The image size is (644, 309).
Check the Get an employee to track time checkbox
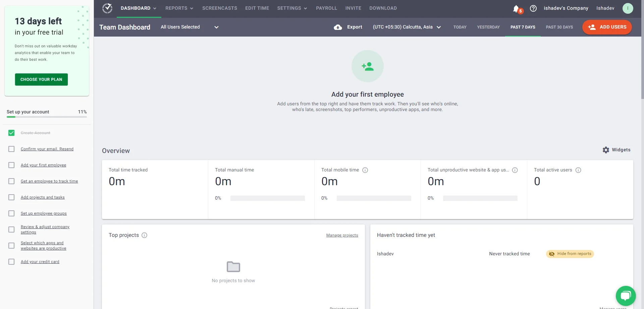pos(11,181)
